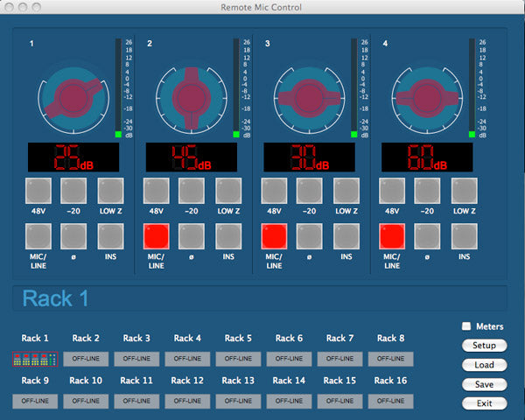The image size is (525, 420).
Task: Select Rack 2 OFF-LINE button
Action: [86, 359]
